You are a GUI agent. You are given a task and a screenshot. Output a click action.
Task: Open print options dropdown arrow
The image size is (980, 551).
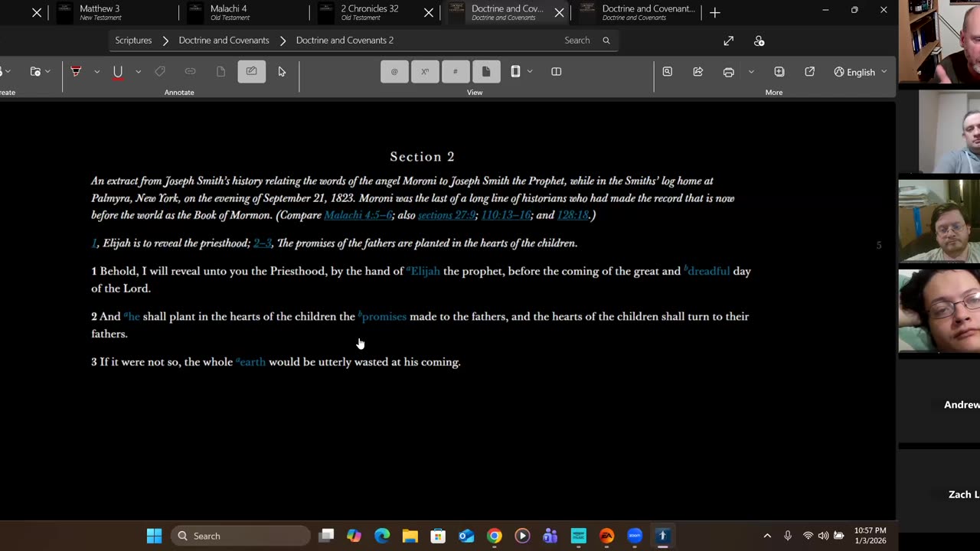pos(751,72)
